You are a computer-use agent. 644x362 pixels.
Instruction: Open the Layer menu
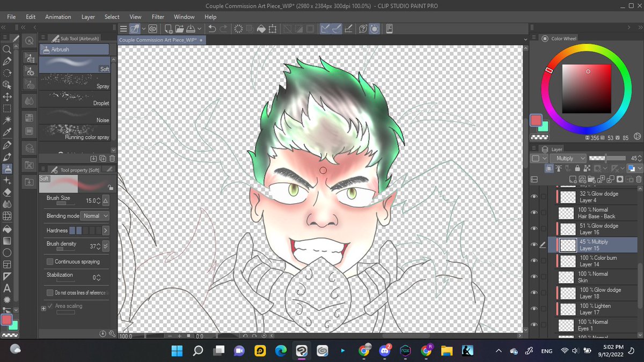click(x=88, y=17)
